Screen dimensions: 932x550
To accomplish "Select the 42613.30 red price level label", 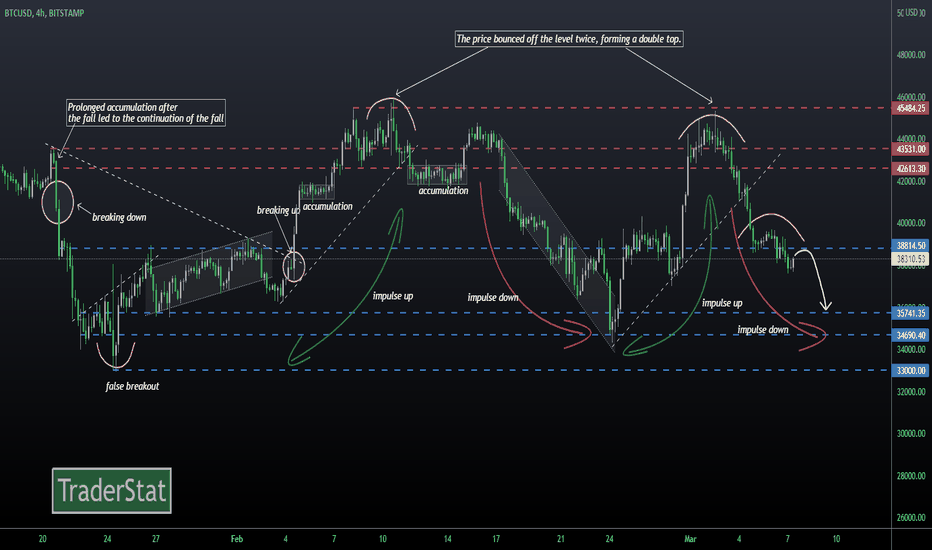I will (x=911, y=169).
